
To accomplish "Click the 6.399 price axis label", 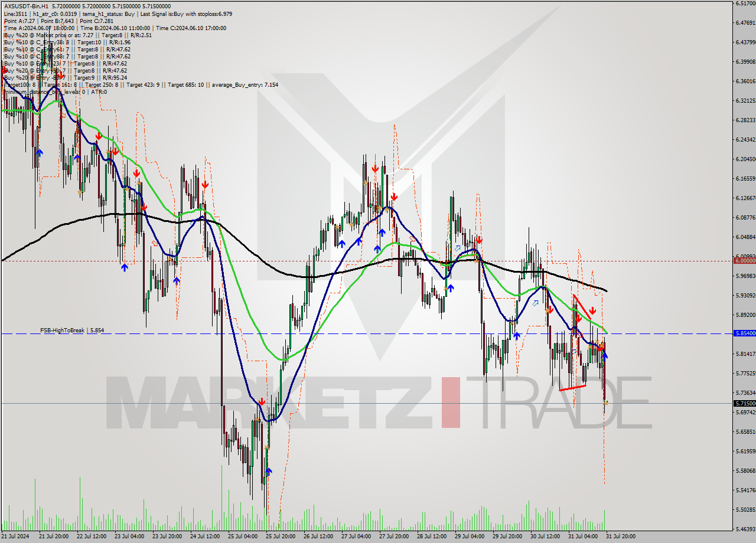I will (745, 62).
